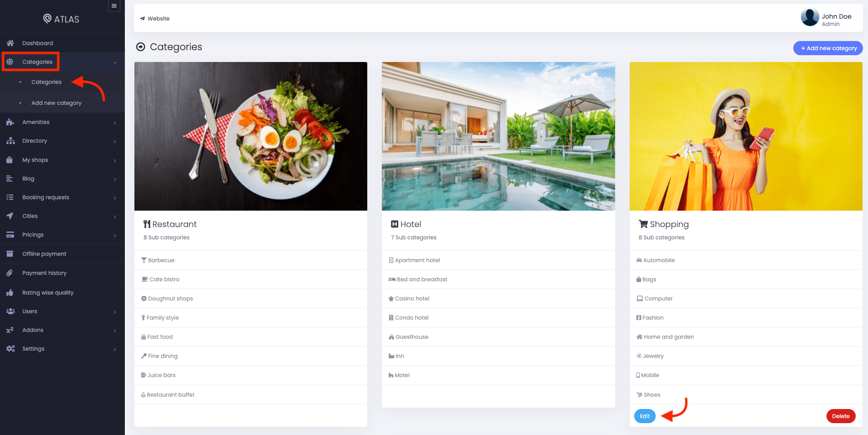The height and width of the screenshot is (435, 868).
Task: Click the Amenities puzzle icon
Action: (10, 122)
